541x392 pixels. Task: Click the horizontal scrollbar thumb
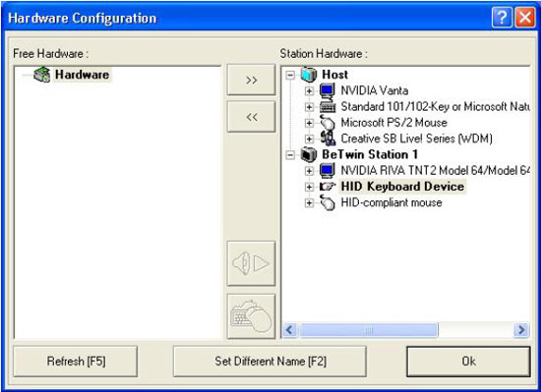pos(369,330)
